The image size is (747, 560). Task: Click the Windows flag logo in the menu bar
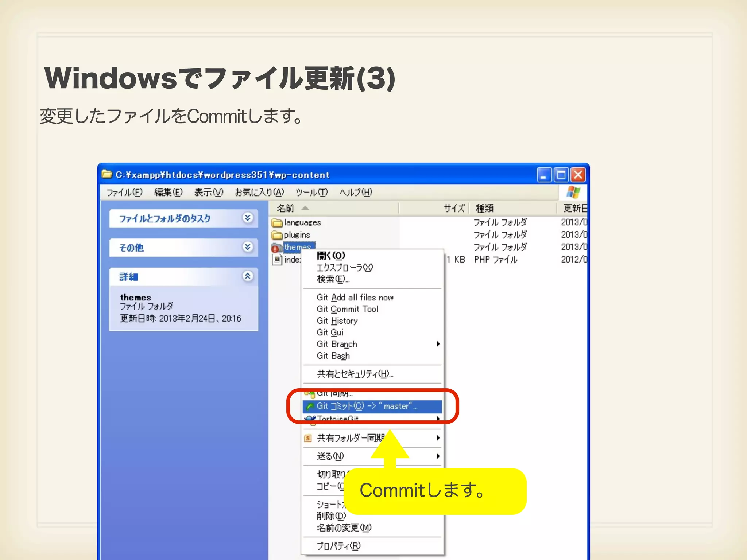coord(573,192)
